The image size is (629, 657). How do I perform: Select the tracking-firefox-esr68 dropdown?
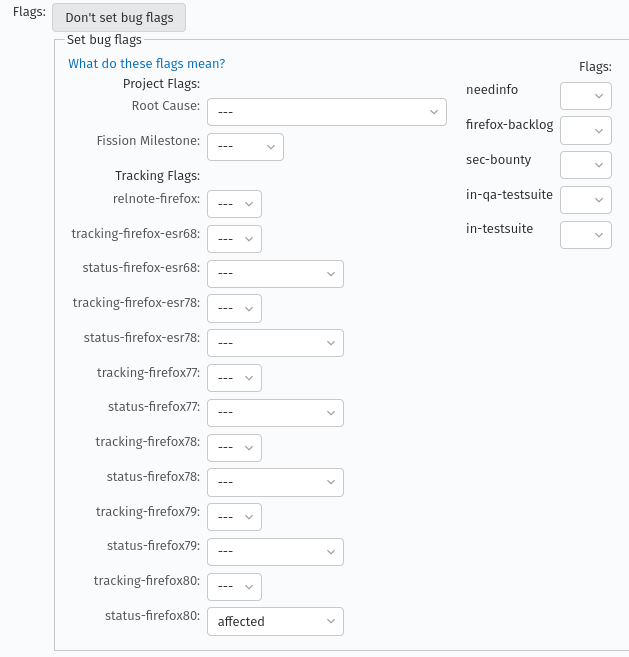click(x=234, y=239)
